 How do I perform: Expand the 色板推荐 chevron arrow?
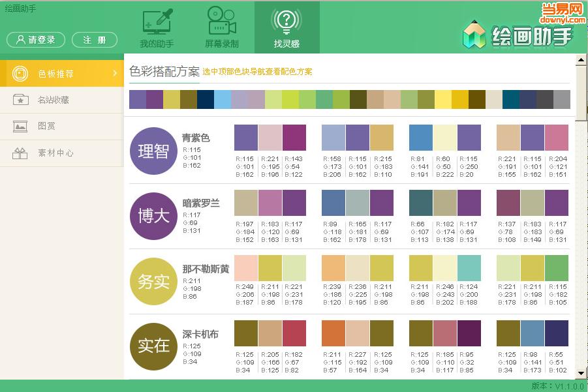click(115, 73)
